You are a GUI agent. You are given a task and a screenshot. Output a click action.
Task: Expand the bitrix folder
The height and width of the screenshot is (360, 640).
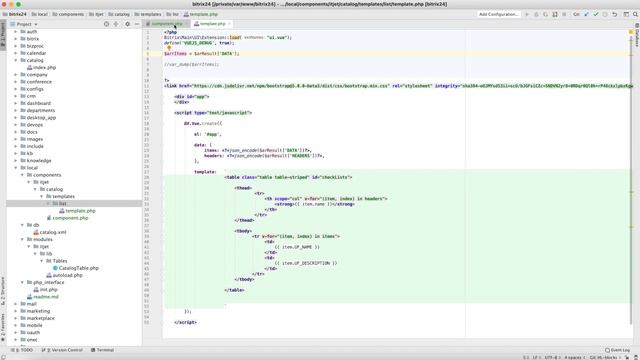[16, 39]
